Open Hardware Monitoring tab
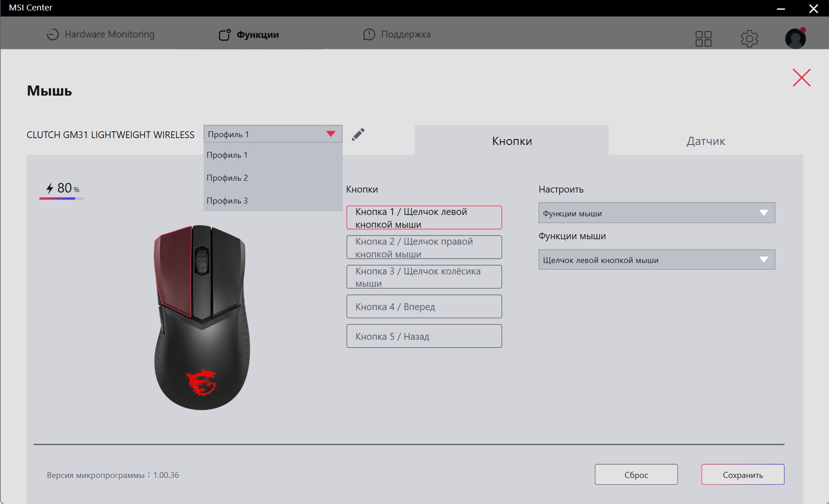The width and height of the screenshot is (829, 504). [x=101, y=34]
